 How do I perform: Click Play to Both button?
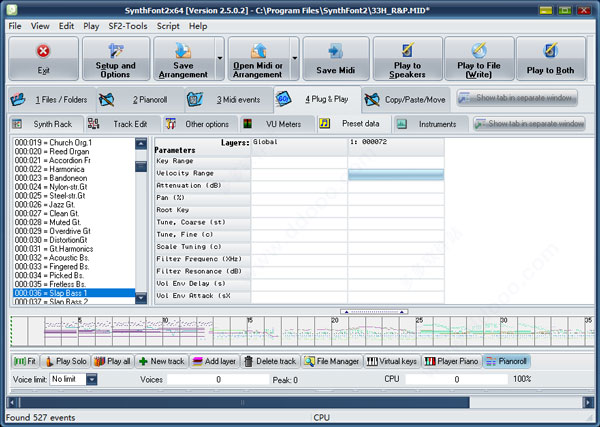coord(551,59)
